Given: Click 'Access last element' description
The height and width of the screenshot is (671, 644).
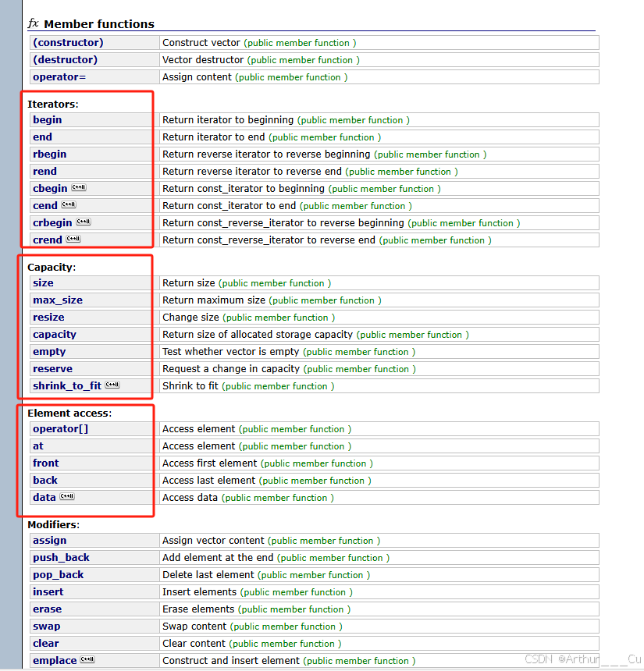Looking at the screenshot, I should pos(208,480).
